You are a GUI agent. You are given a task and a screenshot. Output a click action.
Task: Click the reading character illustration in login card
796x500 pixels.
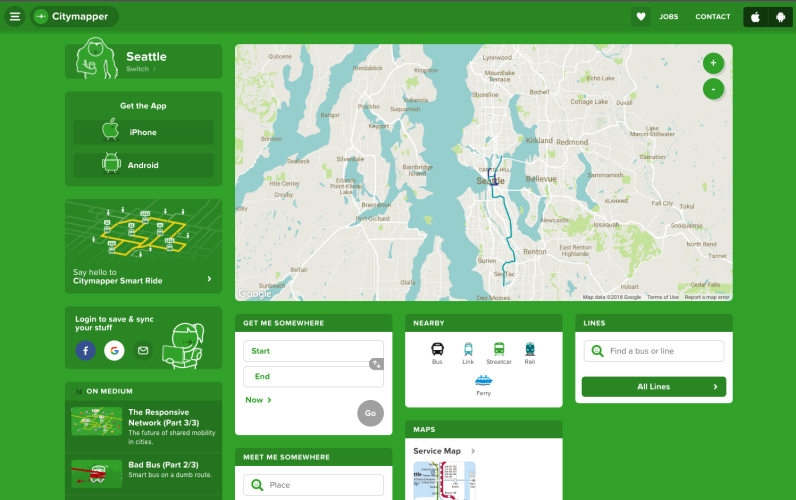coord(183,346)
